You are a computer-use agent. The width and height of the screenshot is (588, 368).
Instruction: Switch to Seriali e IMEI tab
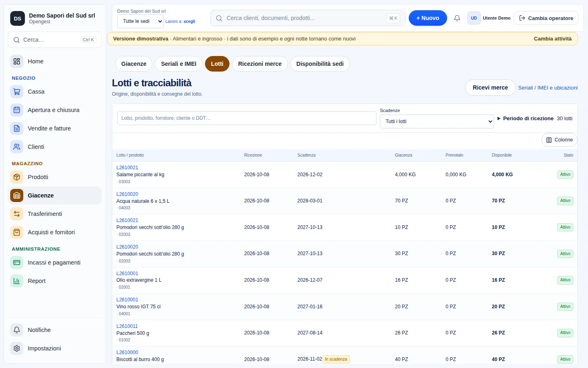pyautogui.click(x=179, y=64)
